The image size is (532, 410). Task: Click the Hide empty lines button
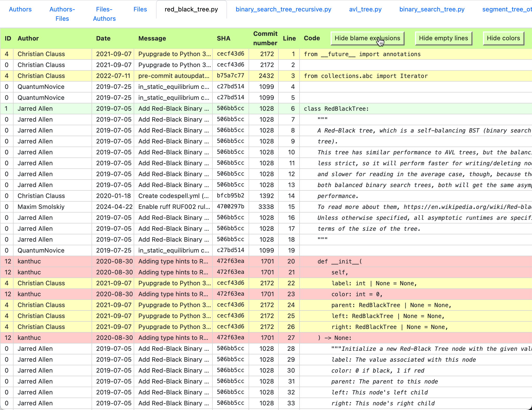[x=443, y=38]
